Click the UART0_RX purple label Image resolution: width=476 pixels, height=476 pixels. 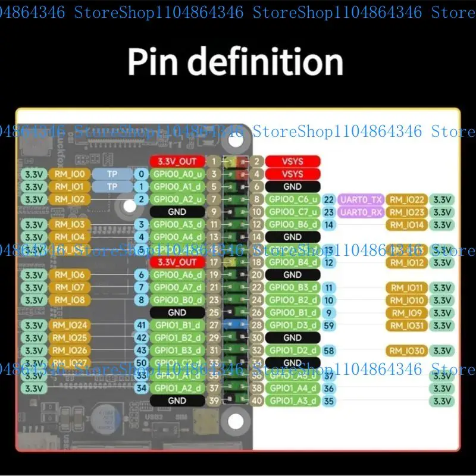(x=361, y=212)
